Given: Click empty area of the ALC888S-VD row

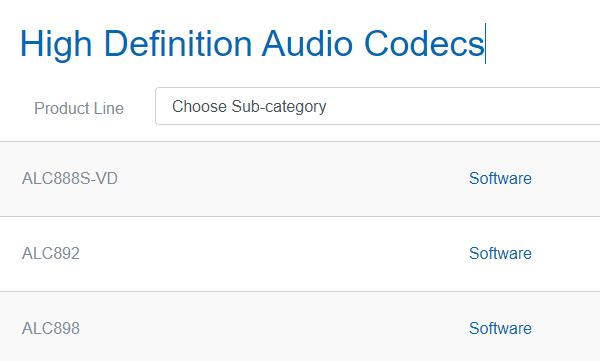Looking at the screenshot, I should (291, 179).
